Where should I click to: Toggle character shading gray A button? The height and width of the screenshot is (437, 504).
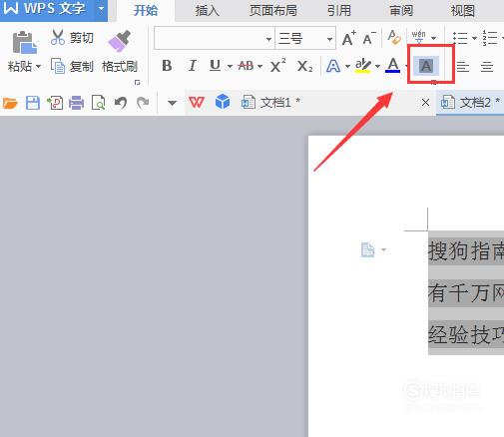click(426, 66)
